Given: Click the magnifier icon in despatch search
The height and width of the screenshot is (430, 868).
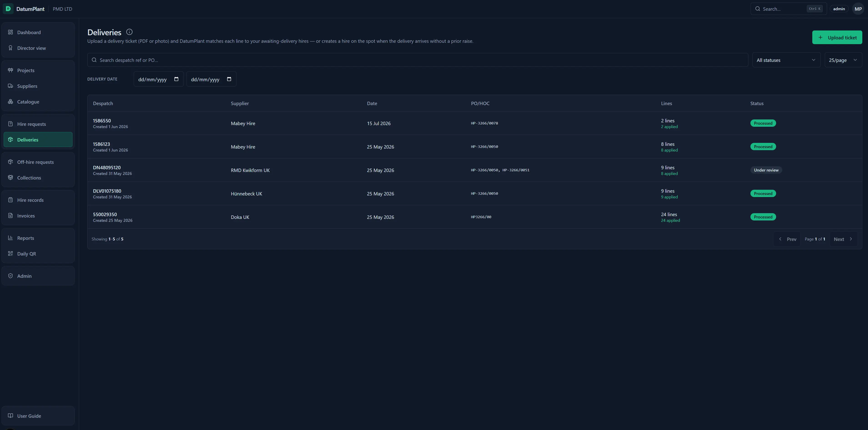Looking at the screenshot, I should [x=94, y=60].
